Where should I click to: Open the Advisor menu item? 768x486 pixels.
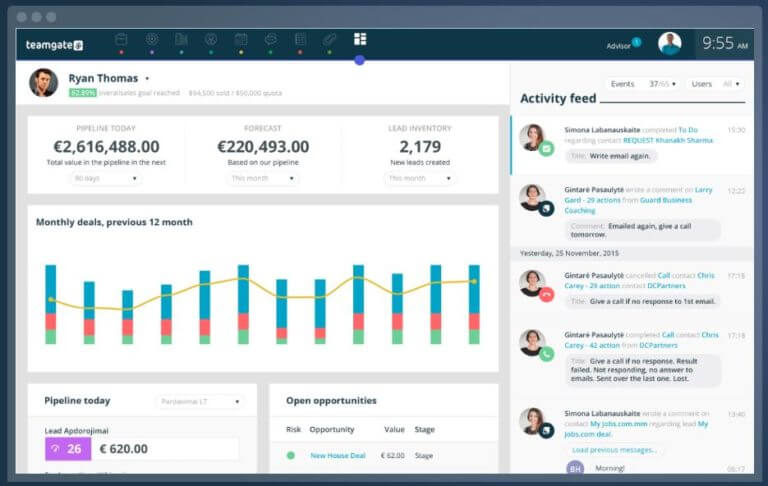(x=619, y=45)
